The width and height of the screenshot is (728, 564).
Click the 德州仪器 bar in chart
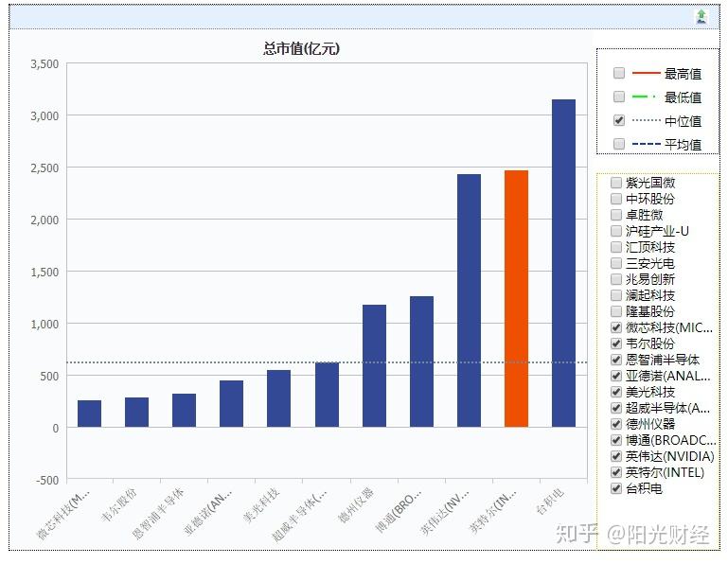374,366
